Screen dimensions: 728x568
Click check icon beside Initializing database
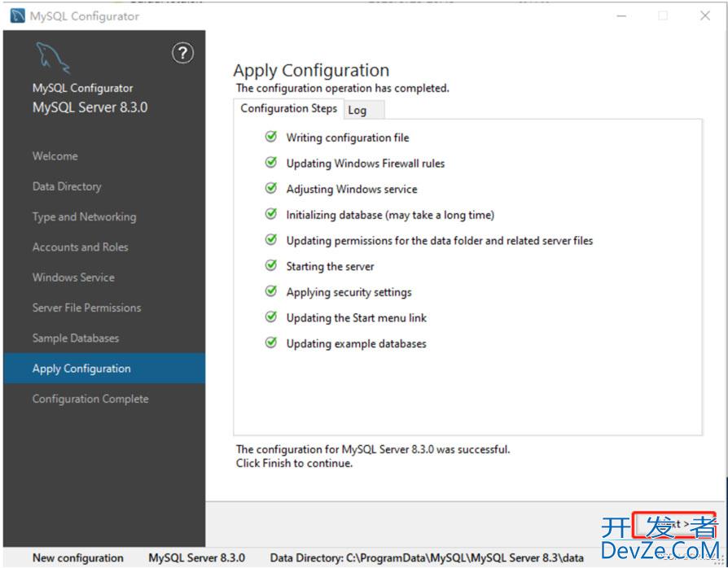[270, 214]
